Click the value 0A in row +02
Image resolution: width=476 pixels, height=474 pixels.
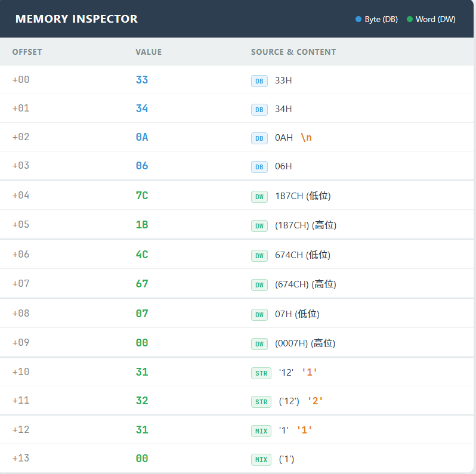pyautogui.click(x=142, y=137)
